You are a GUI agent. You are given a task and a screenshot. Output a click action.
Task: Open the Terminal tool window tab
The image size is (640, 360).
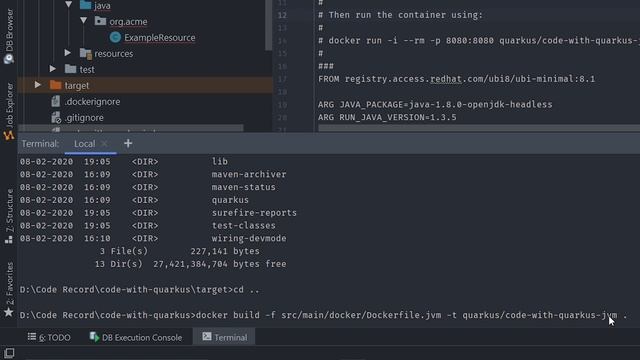coord(224,337)
